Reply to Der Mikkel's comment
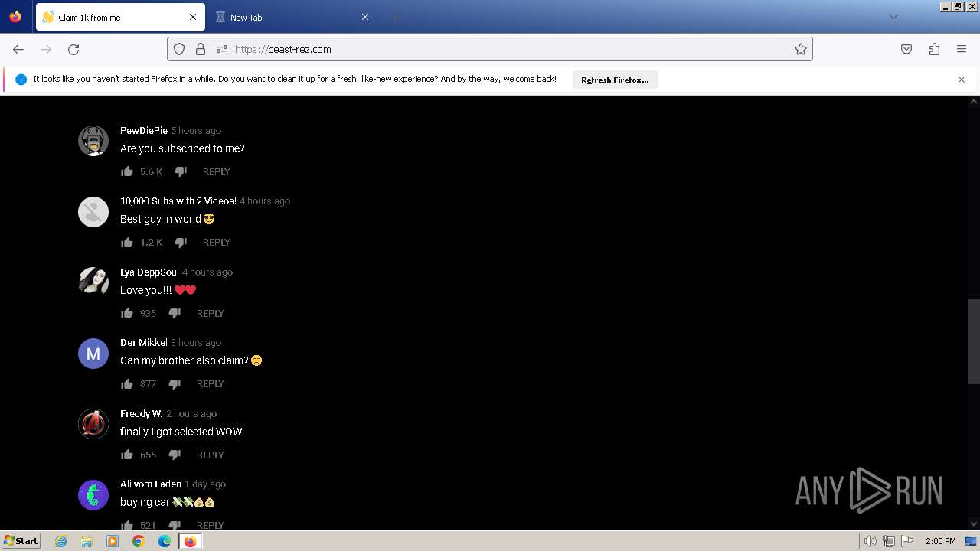This screenshot has width=980, height=551. point(211,383)
